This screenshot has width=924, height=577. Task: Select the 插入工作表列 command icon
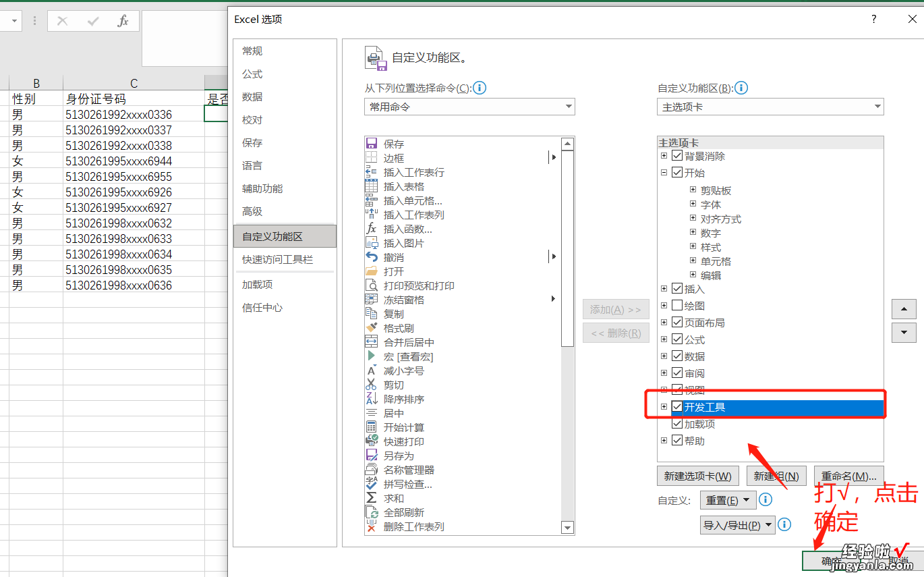(371, 215)
